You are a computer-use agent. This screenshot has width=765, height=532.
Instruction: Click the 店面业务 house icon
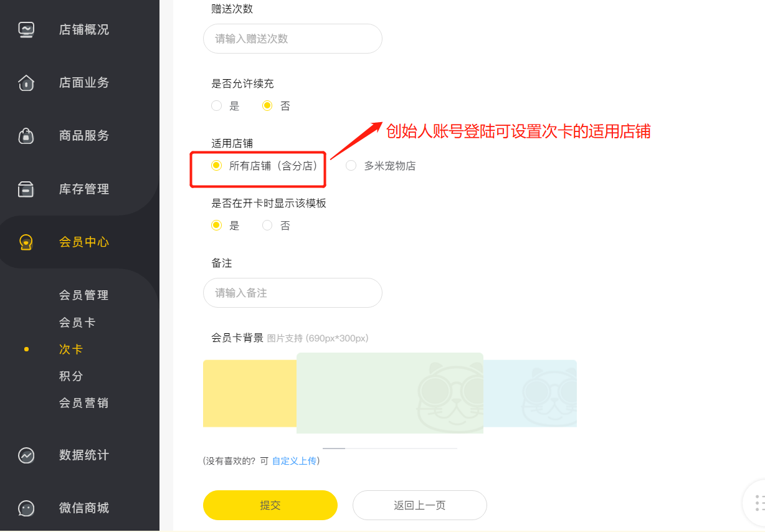26,82
